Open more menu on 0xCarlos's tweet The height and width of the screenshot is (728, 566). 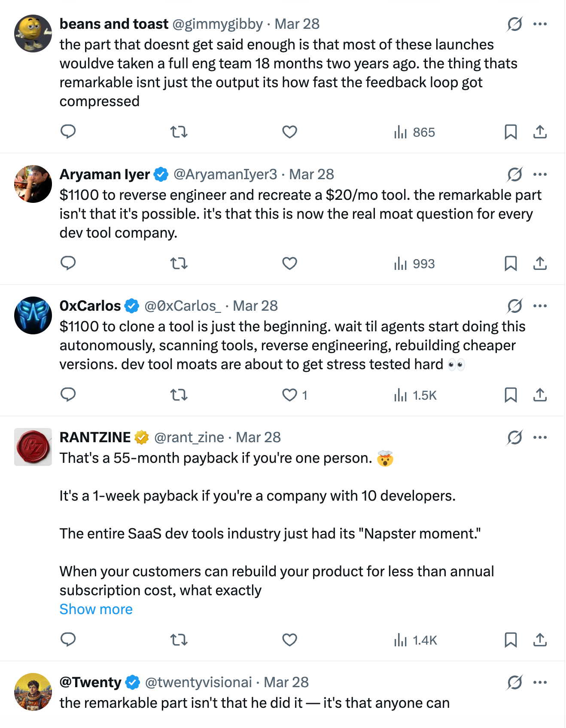point(540,306)
